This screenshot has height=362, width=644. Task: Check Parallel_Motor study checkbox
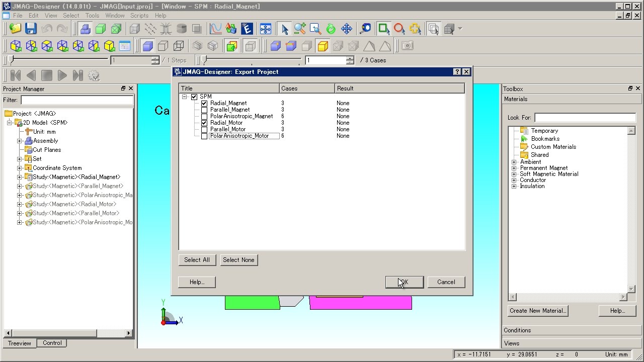click(x=204, y=129)
